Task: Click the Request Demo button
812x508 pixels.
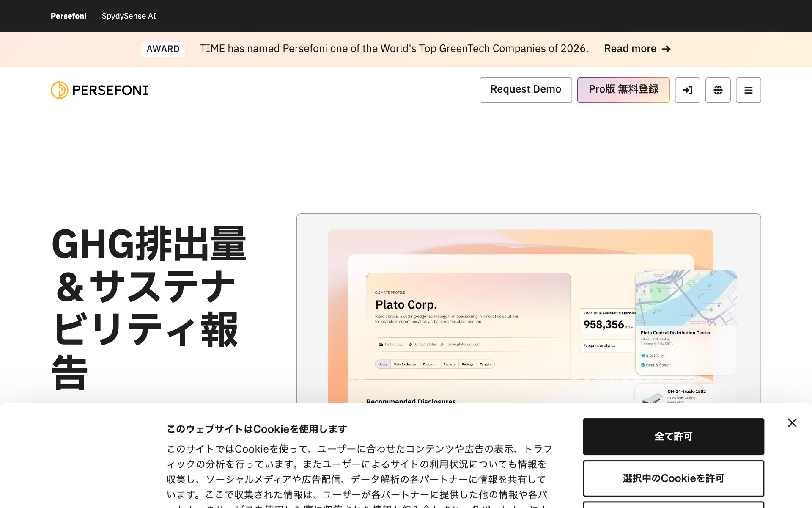Action: point(526,90)
